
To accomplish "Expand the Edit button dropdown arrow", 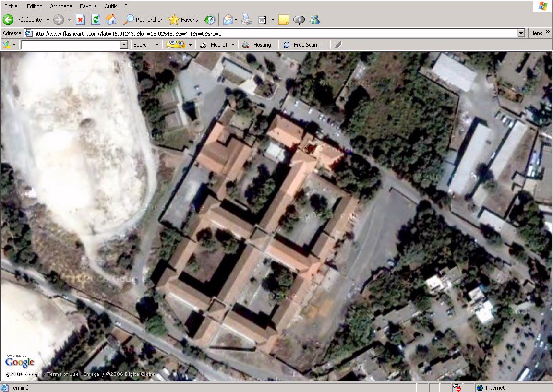I will (x=273, y=20).
